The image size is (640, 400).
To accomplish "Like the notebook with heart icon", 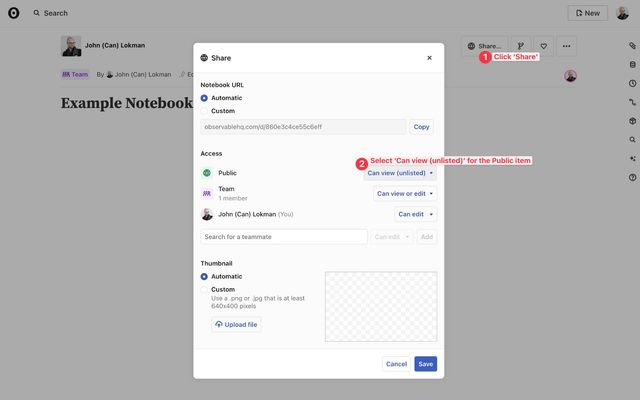I will [x=543, y=46].
